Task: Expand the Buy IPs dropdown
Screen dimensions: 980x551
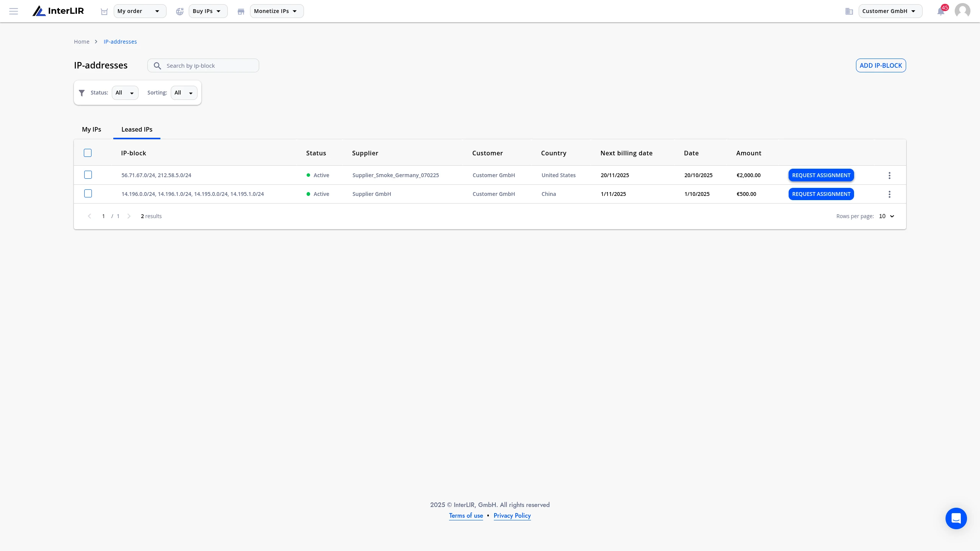Action: [x=208, y=11]
